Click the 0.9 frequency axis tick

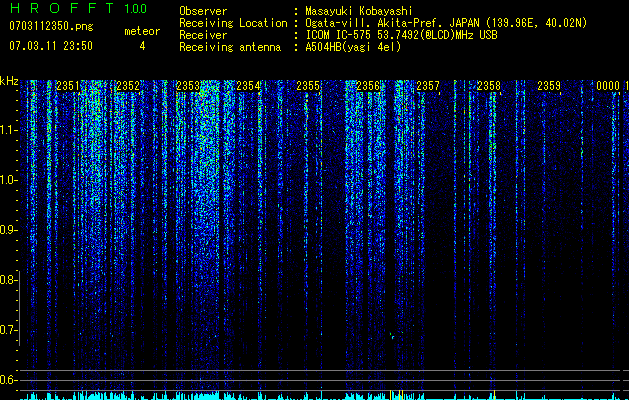tap(8, 230)
